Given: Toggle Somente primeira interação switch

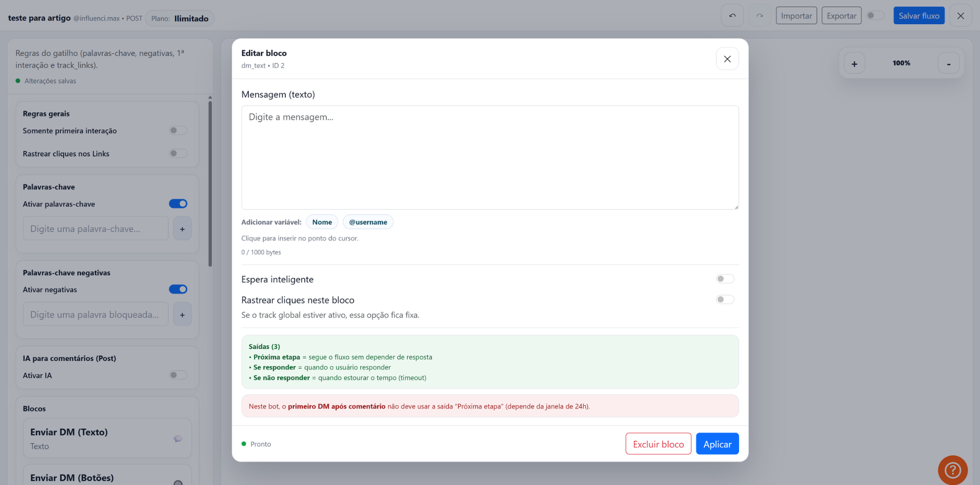Looking at the screenshot, I should point(178,130).
